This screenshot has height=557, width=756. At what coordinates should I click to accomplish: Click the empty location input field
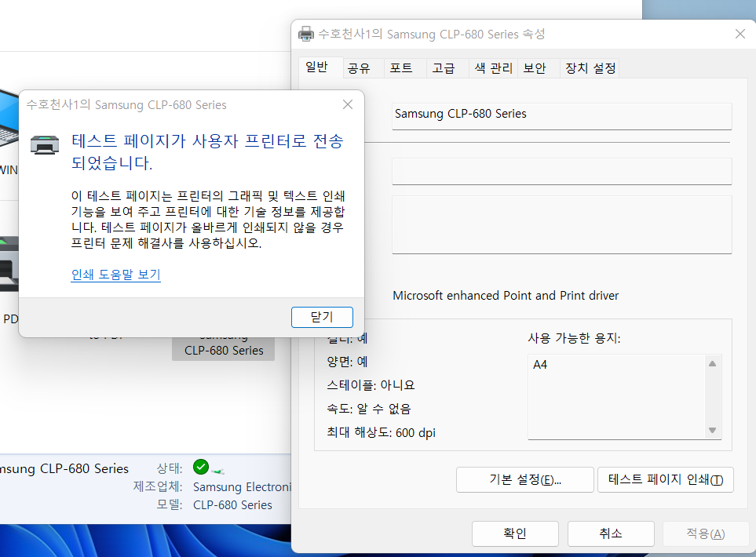561,171
